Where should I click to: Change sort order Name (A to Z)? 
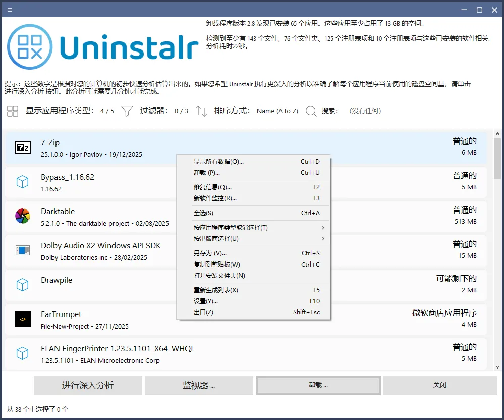click(x=277, y=111)
